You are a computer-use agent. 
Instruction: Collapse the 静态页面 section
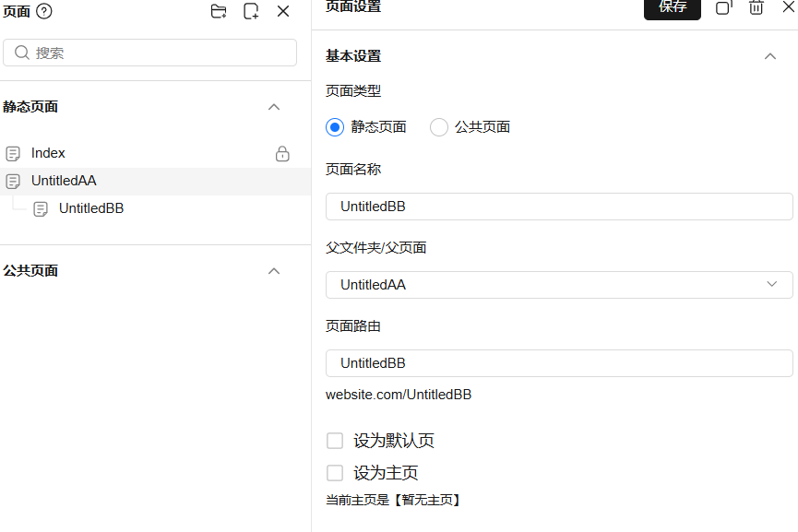coord(274,107)
